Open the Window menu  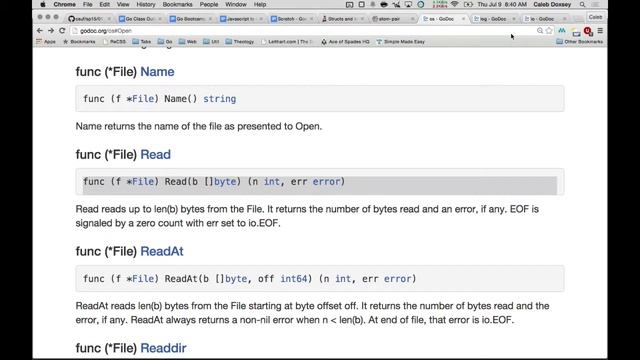coord(236,4)
